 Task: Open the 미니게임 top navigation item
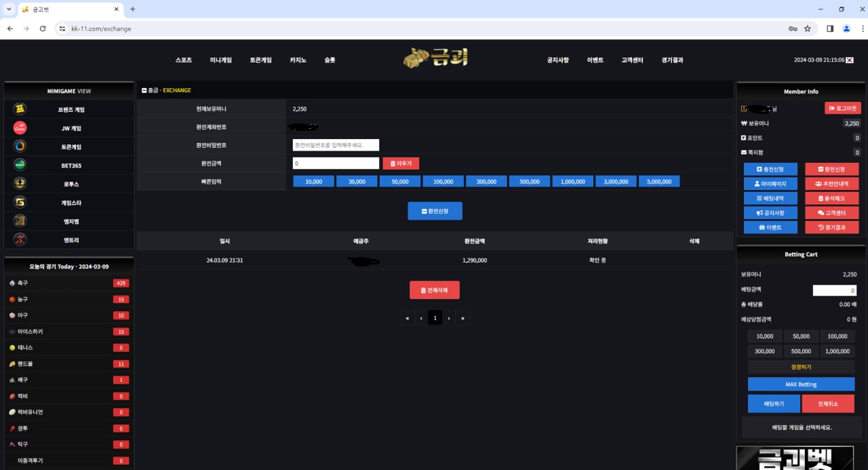[220, 60]
